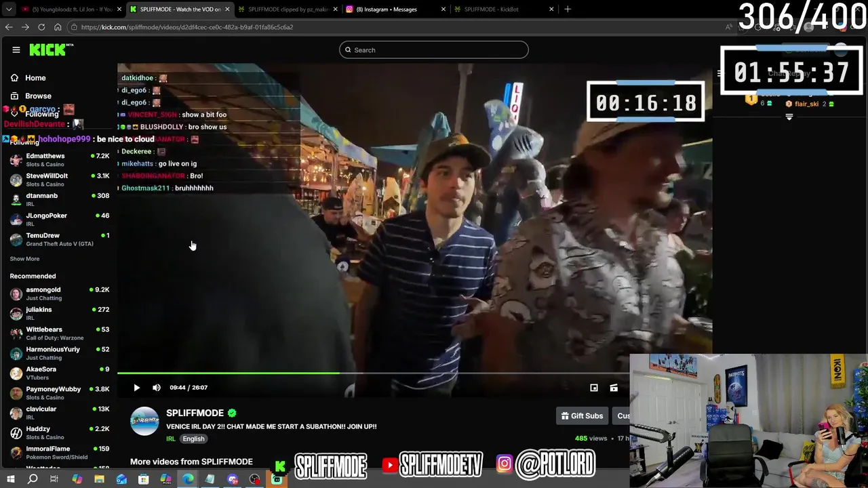Open Wittlebears recommended channel
Image resolution: width=868 pixels, height=488 pixels.
[60, 333]
